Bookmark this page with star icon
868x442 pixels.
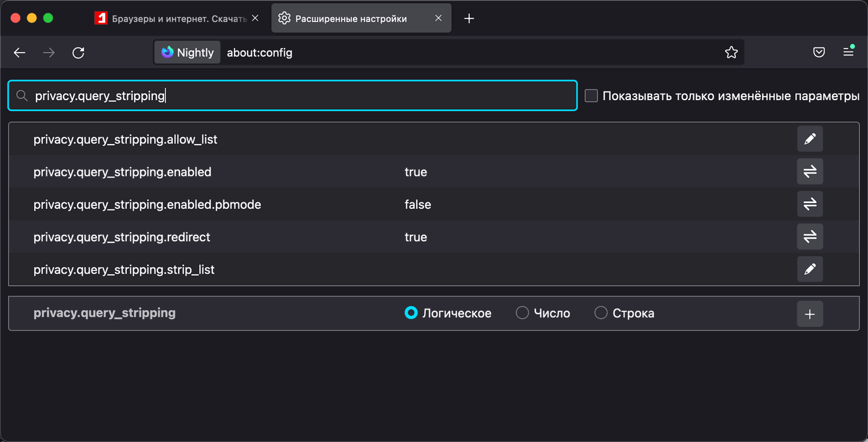pos(731,53)
